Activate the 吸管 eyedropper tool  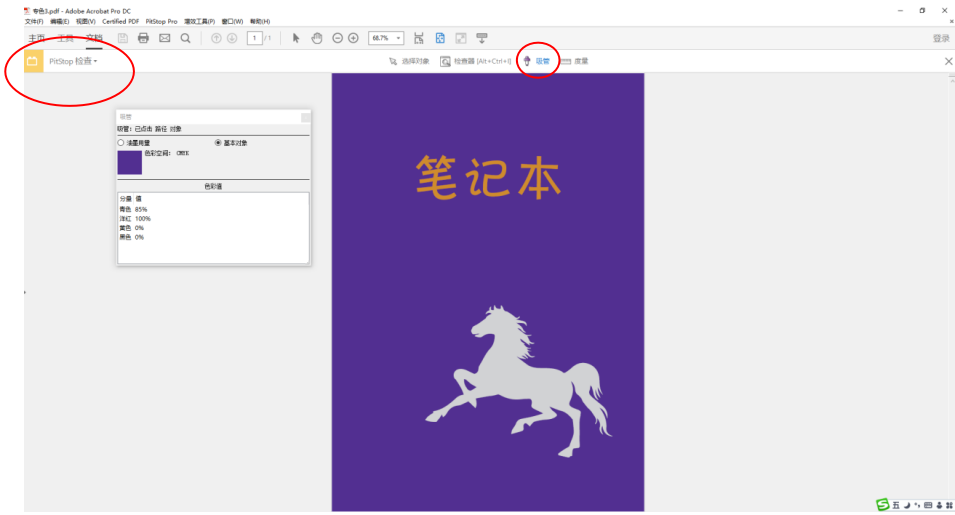(x=536, y=61)
